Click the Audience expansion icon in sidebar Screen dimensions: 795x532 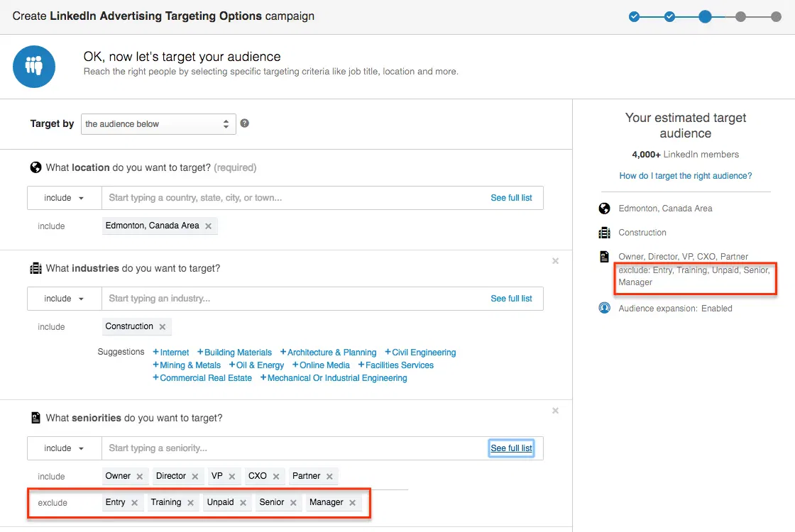(604, 308)
